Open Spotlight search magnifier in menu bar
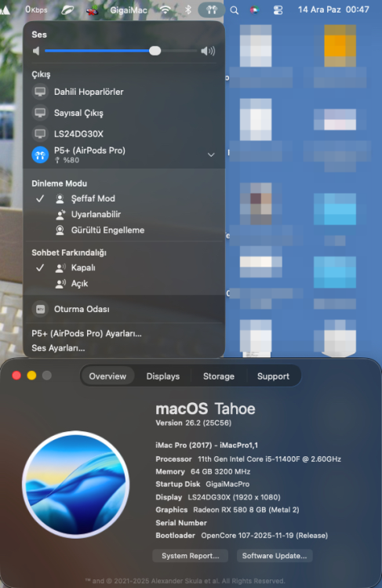The image size is (382, 588). (235, 10)
